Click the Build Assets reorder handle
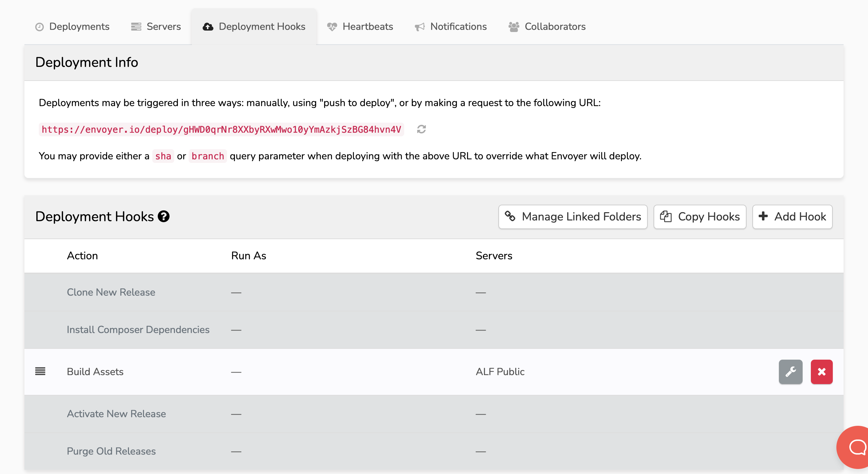 tap(40, 371)
